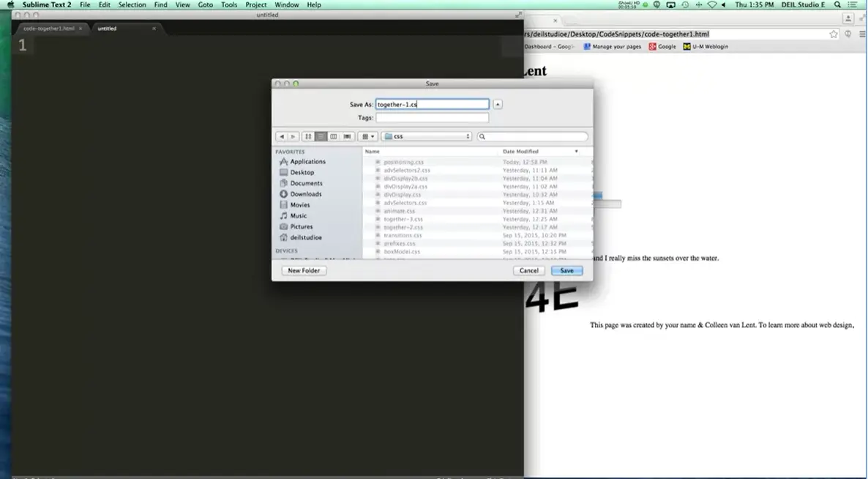Collapse the DEVICES sidebar section
The height and width of the screenshot is (479, 868).
(x=288, y=250)
